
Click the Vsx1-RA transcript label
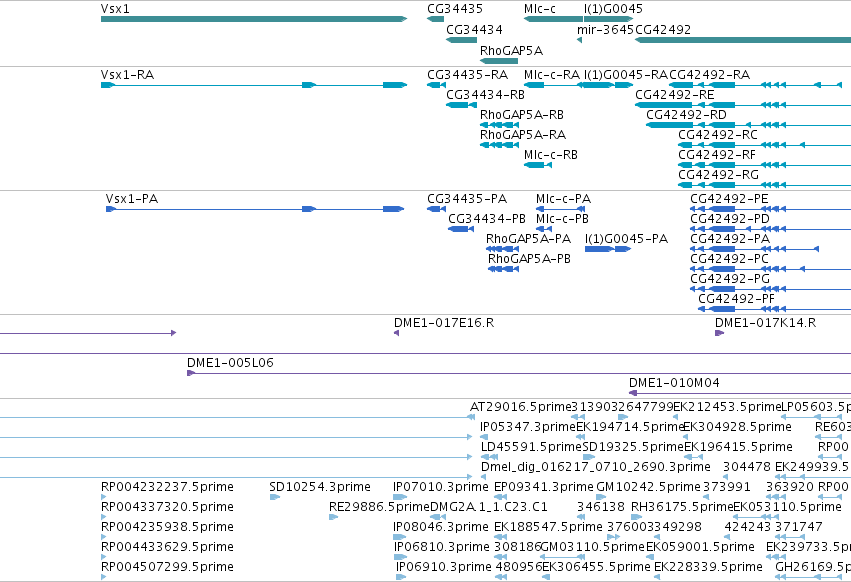click(x=128, y=74)
